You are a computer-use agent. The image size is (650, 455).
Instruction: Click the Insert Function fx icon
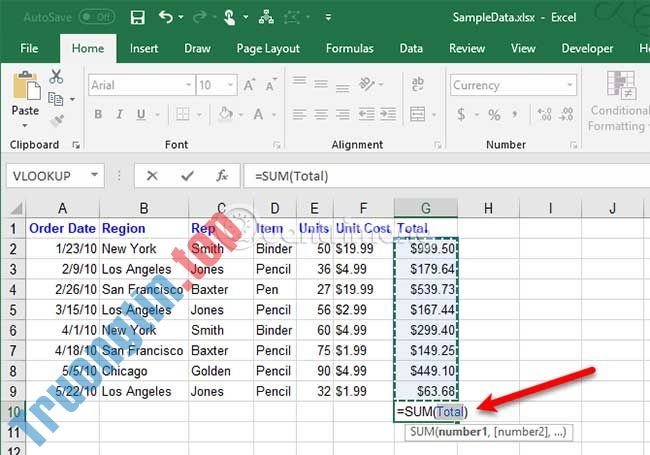click(222, 176)
